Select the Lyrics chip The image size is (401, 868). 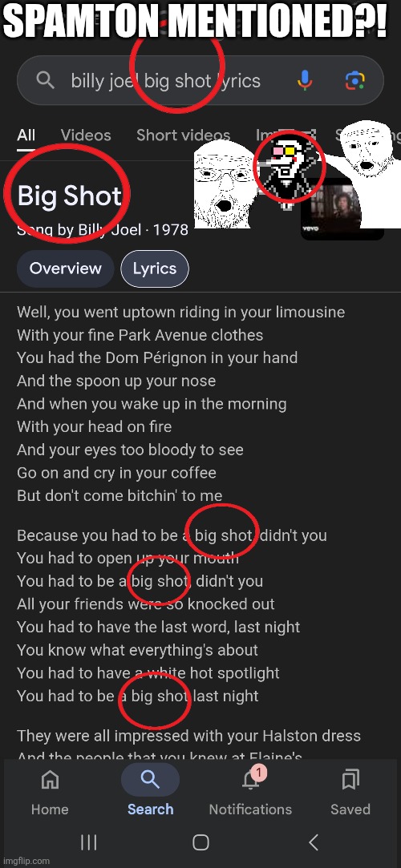click(x=155, y=268)
